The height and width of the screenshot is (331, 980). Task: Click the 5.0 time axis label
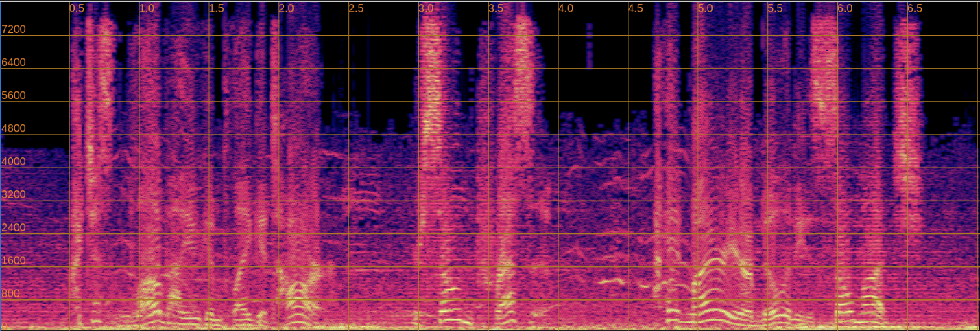(x=706, y=8)
